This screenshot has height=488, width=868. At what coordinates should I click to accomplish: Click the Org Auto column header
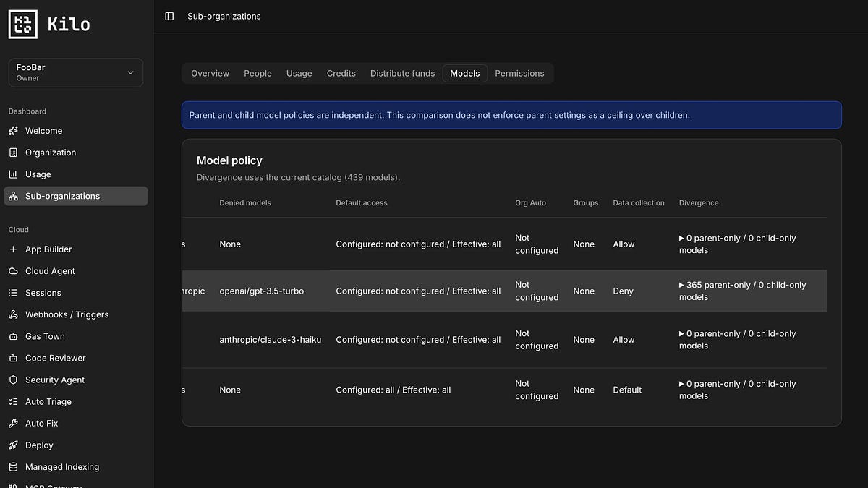[x=531, y=203]
